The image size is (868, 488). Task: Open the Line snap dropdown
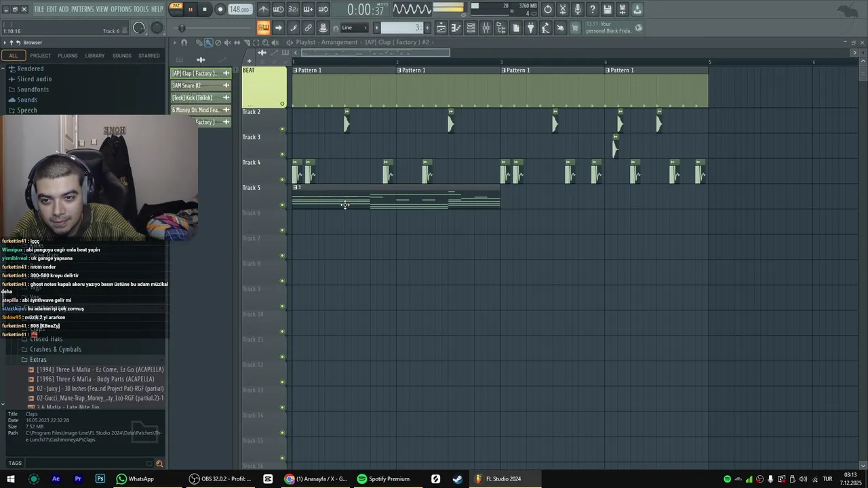coord(354,28)
